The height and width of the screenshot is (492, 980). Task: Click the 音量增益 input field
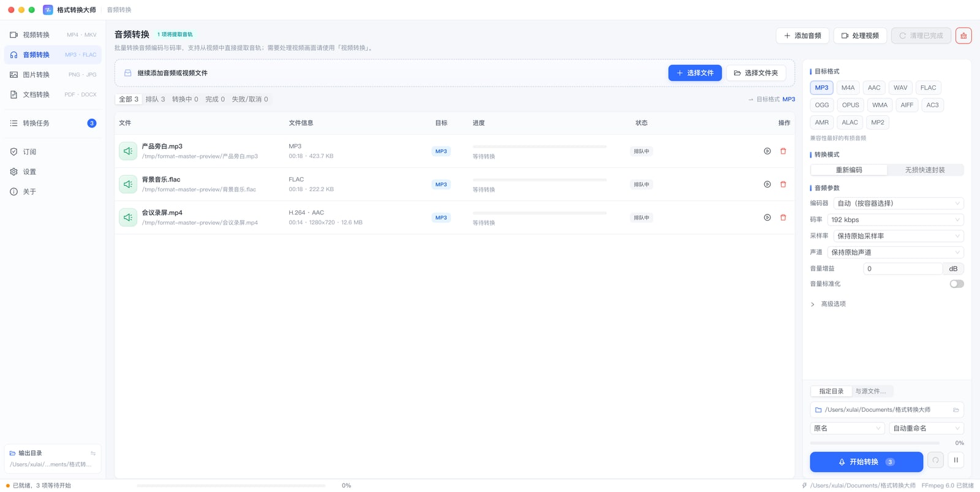click(903, 269)
